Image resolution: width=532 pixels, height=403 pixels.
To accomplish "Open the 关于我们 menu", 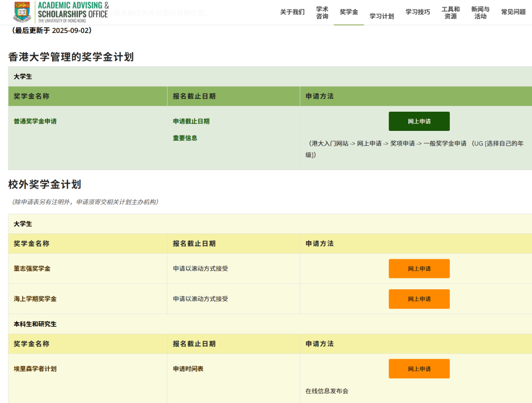I will click(292, 12).
